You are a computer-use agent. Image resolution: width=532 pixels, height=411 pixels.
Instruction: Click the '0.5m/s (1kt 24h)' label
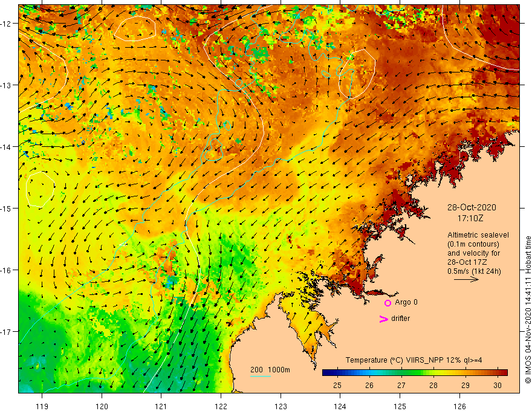pyautogui.click(x=474, y=271)
